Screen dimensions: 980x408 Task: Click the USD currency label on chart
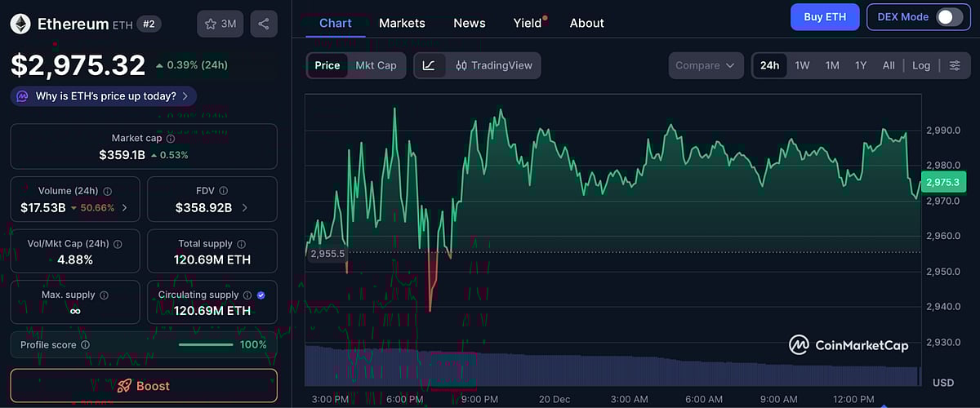(943, 383)
